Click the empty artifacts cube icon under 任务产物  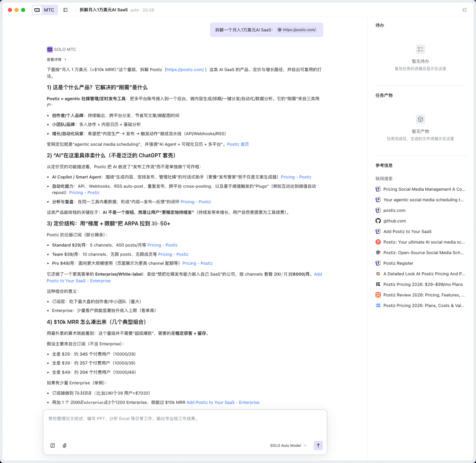420,119
